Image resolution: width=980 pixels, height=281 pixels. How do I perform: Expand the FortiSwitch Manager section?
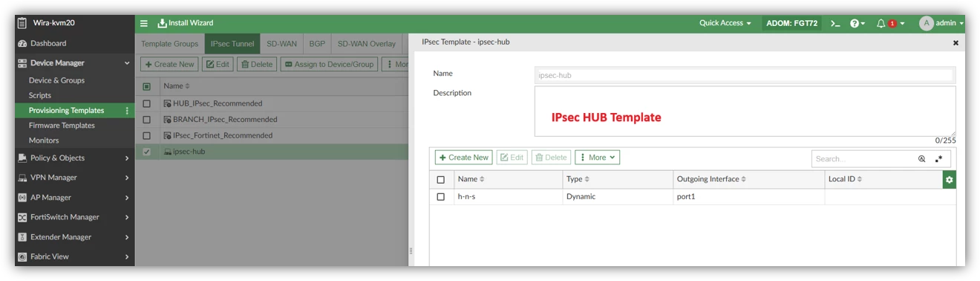coord(127,217)
